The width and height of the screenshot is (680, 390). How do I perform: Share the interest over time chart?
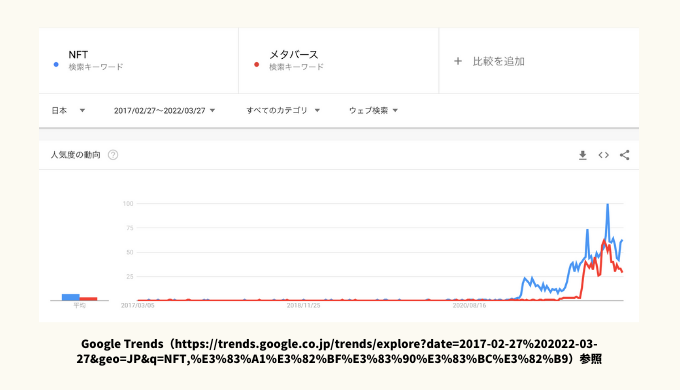[624, 155]
